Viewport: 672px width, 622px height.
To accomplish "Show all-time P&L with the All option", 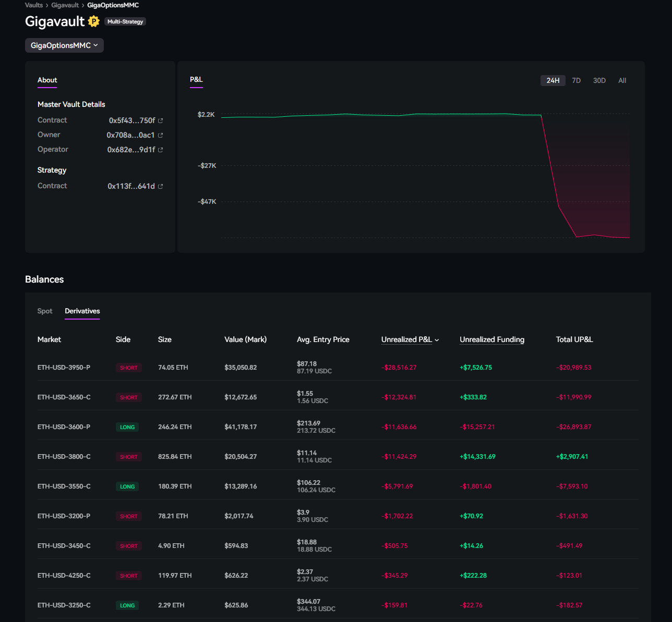I will coord(622,80).
